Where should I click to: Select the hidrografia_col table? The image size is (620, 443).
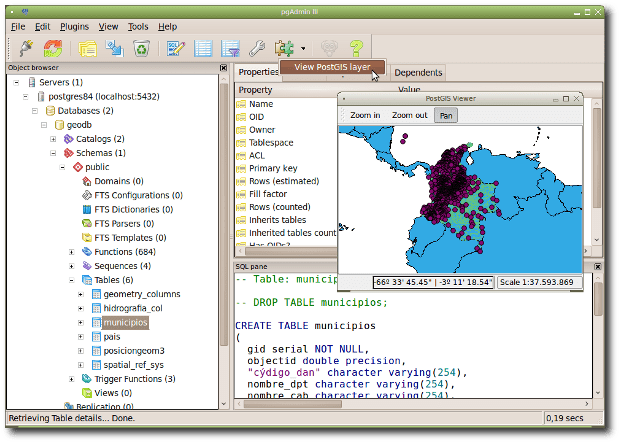click(x=133, y=308)
